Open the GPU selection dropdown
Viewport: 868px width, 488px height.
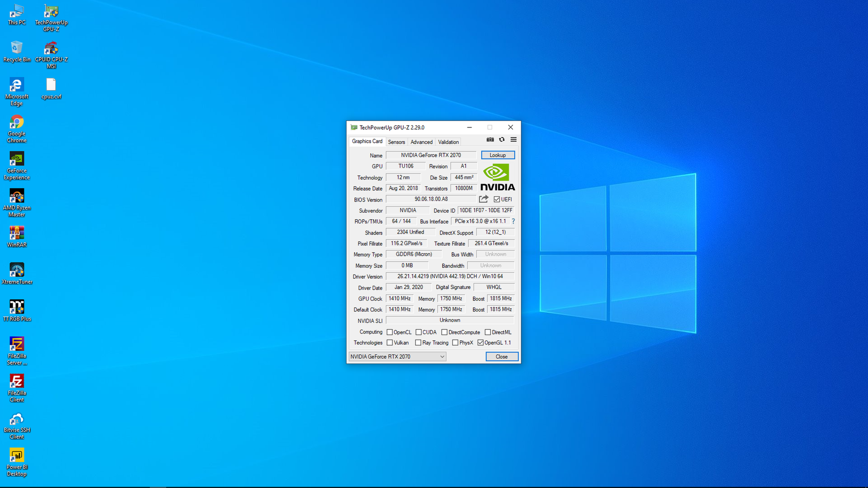pyautogui.click(x=397, y=357)
